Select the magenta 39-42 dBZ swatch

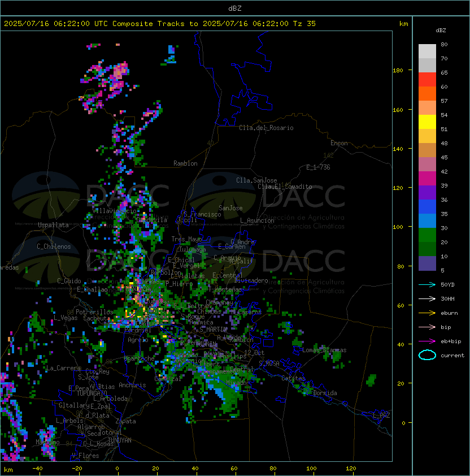(427, 179)
